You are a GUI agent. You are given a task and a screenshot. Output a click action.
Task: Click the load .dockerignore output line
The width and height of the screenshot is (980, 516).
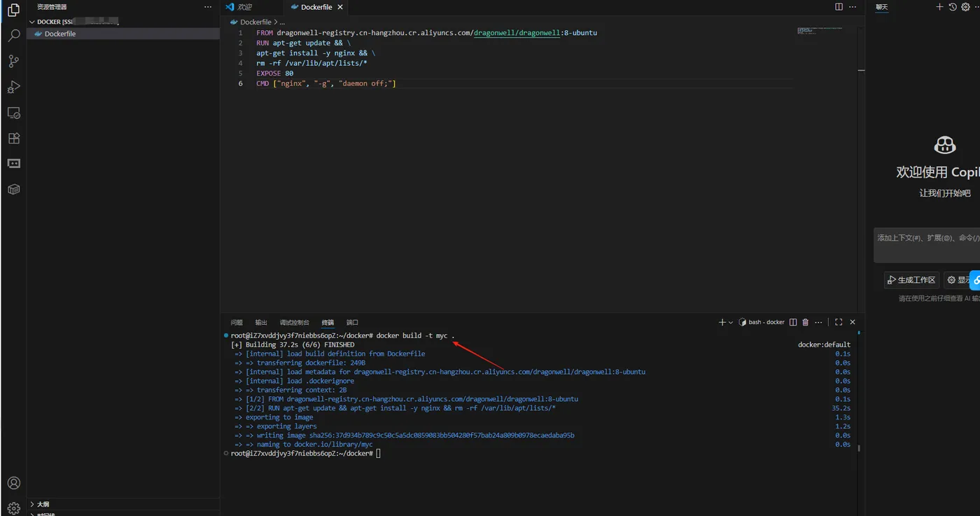[x=295, y=381]
